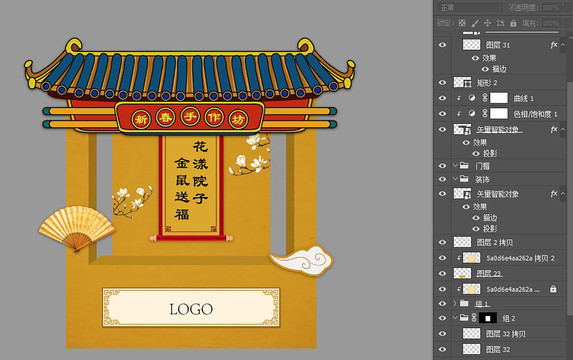Hide the 装饰 group
This screenshot has height=360, width=573.
[x=443, y=179]
